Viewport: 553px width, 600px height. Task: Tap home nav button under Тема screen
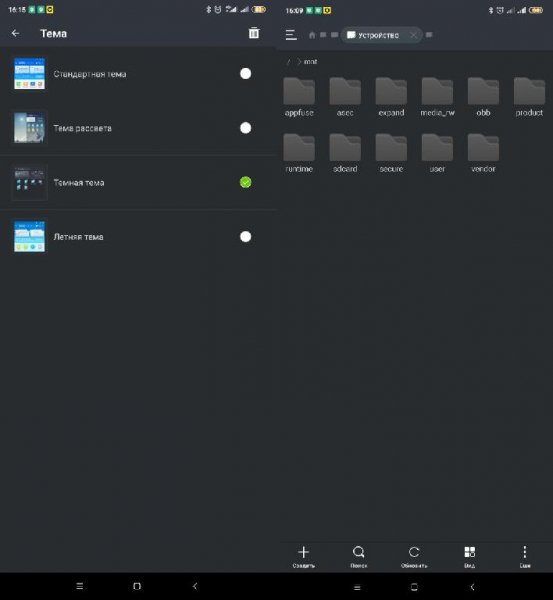(x=137, y=586)
